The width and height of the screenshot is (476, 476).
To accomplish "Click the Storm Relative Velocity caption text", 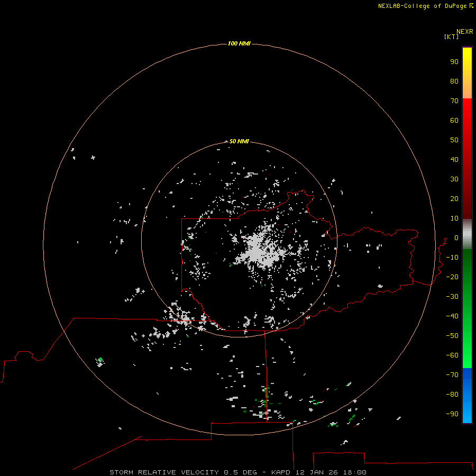I will coord(237,472).
